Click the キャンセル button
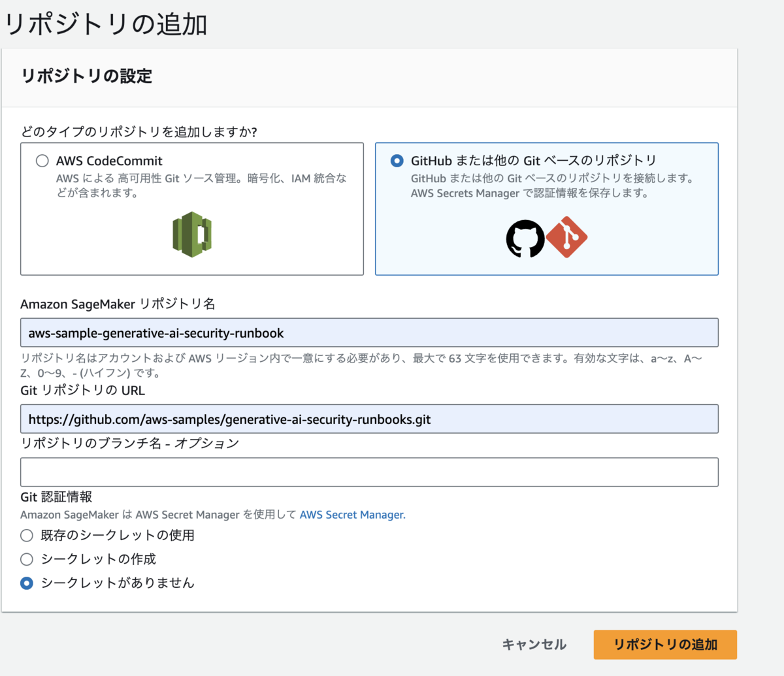784x676 pixels. coord(534,645)
